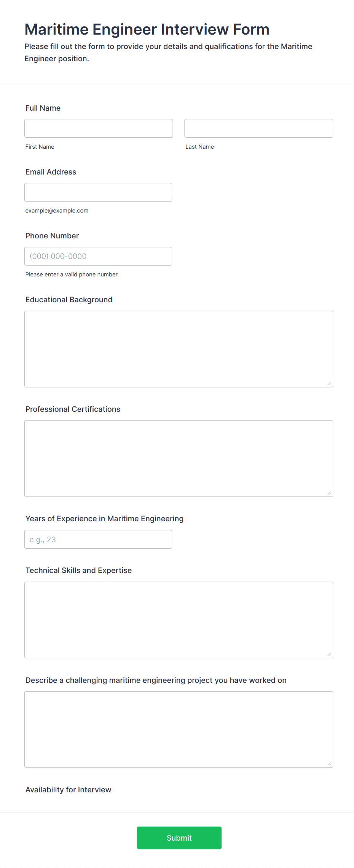Focus the Years of Experience field
This screenshot has height=868, width=354.
(x=98, y=539)
